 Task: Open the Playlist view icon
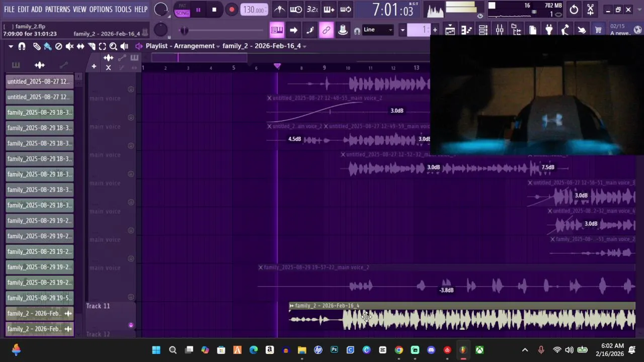tap(450, 30)
